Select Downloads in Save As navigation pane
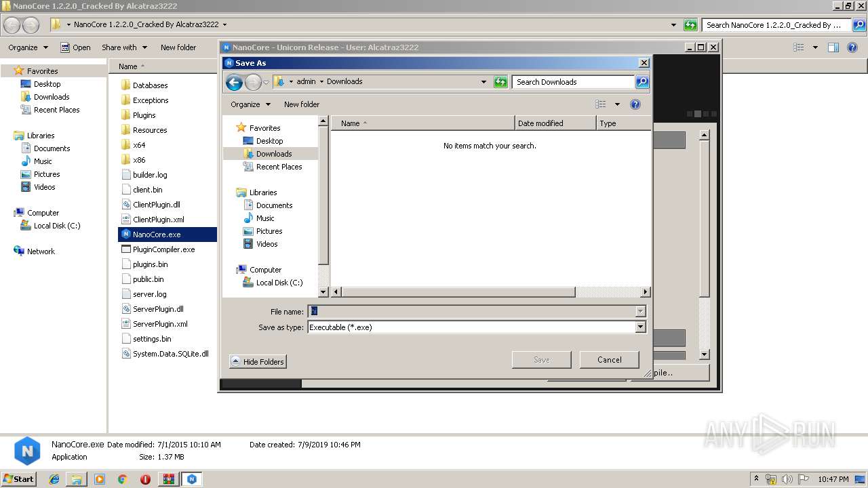This screenshot has height=488, width=868. [274, 154]
